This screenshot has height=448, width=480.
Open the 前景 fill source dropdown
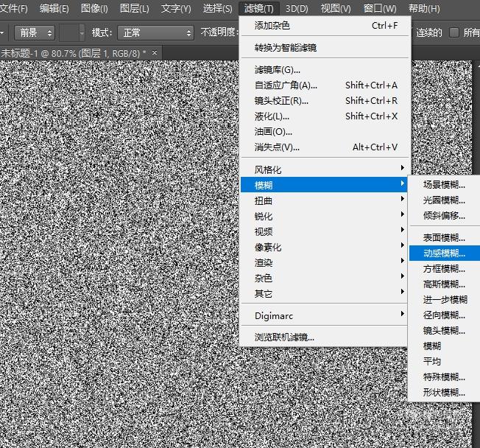(x=35, y=32)
